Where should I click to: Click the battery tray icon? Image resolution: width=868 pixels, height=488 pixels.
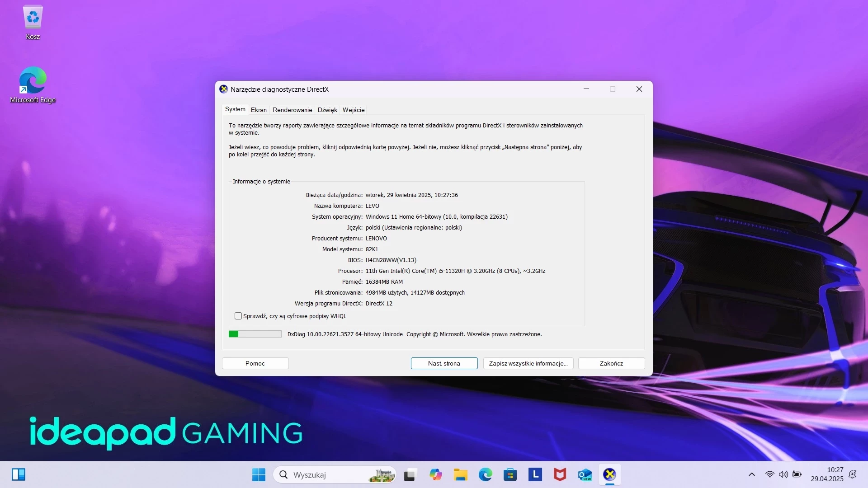[x=797, y=474]
